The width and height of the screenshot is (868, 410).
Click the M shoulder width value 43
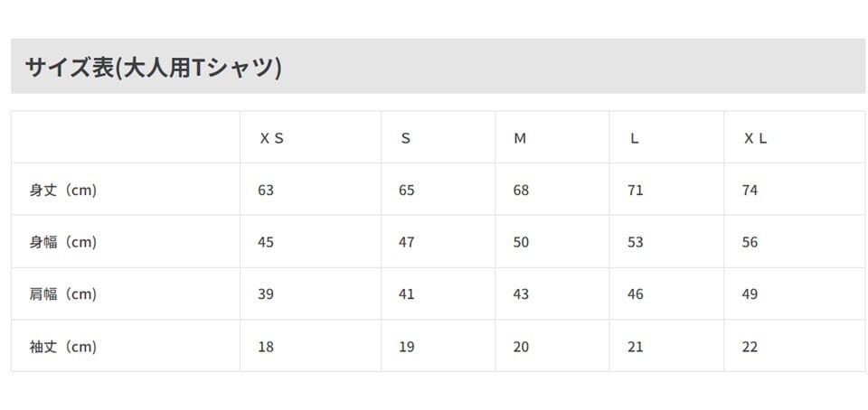[x=521, y=294]
